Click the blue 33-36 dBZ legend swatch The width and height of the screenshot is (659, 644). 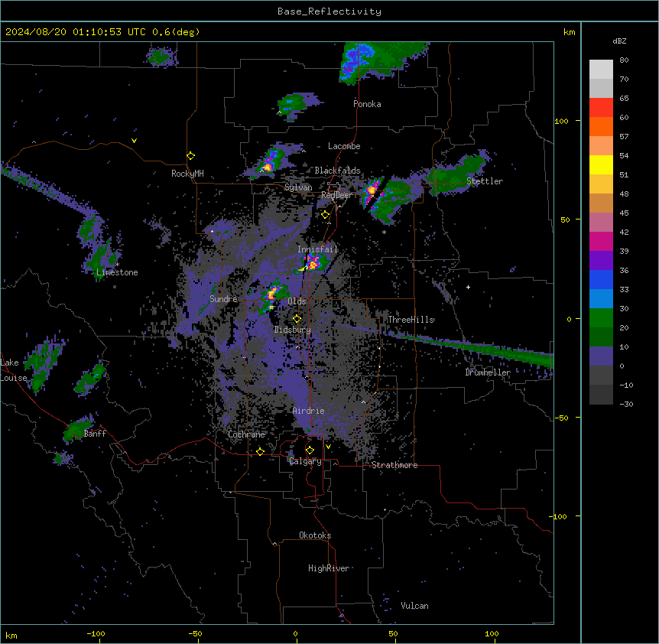(601, 279)
